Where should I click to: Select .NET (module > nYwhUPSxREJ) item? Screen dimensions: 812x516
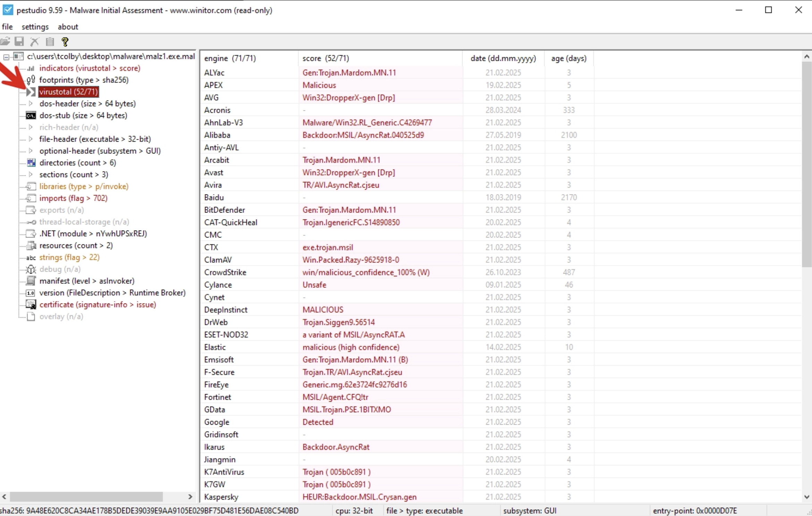point(93,234)
